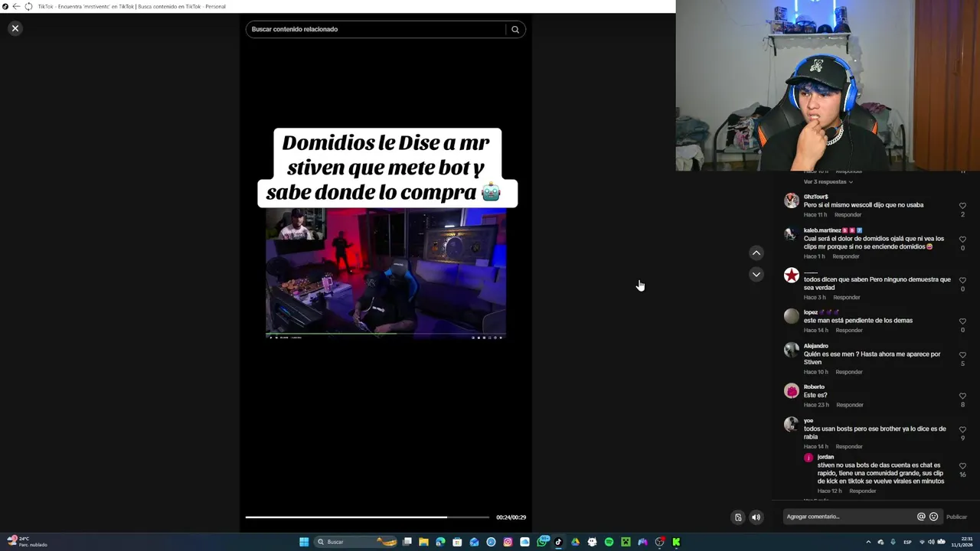Open jordan's username link
Viewport: 980px width, 551px height.
click(x=825, y=457)
